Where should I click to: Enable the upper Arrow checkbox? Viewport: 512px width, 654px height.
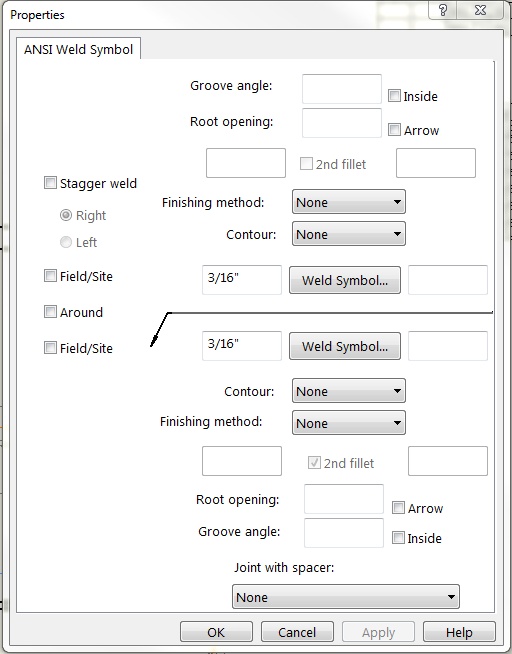394,129
